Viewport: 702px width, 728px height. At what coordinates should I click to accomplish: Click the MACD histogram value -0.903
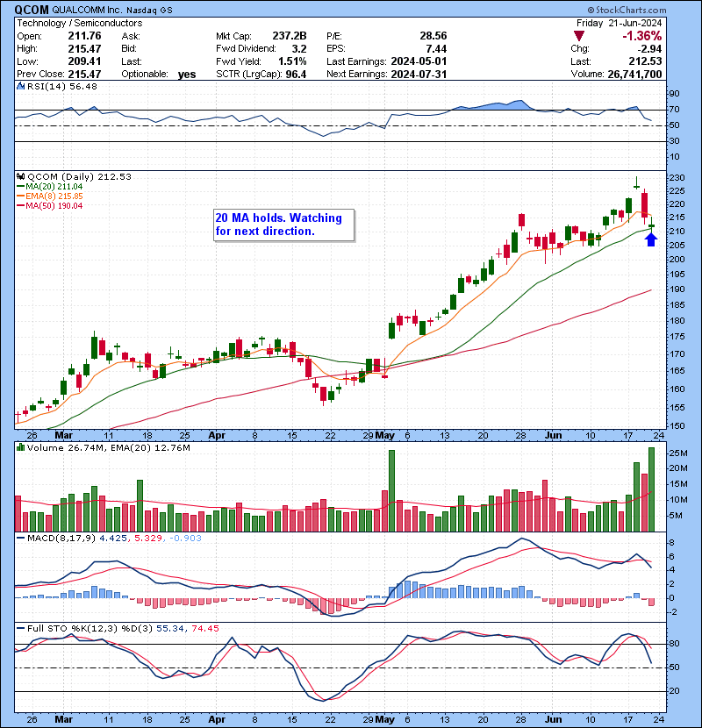click(x=185, y=539)
